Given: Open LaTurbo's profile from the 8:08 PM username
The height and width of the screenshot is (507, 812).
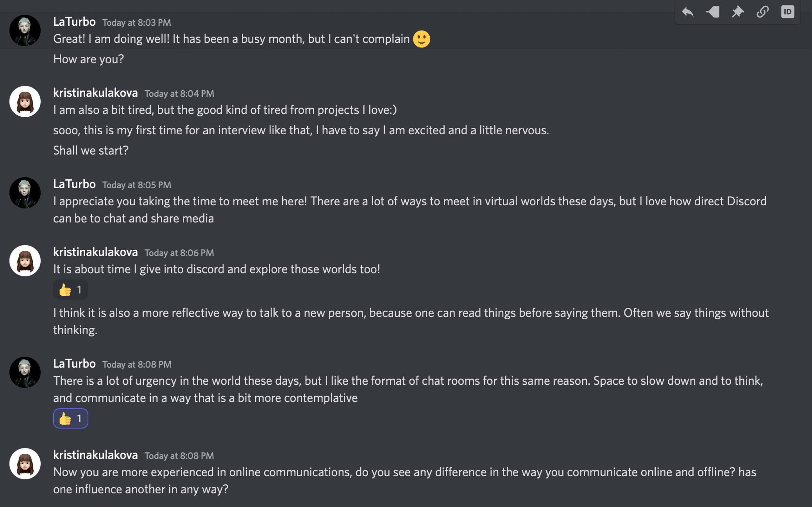Looking at the screenshot, I should pos(74,364).
